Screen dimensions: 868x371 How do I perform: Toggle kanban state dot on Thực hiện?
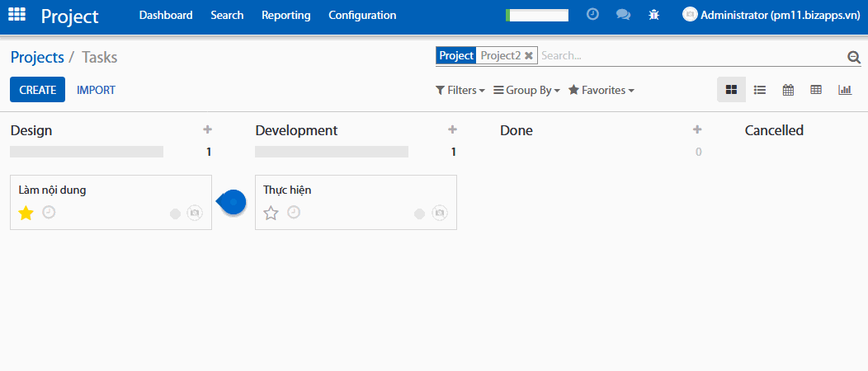(419, 214)
